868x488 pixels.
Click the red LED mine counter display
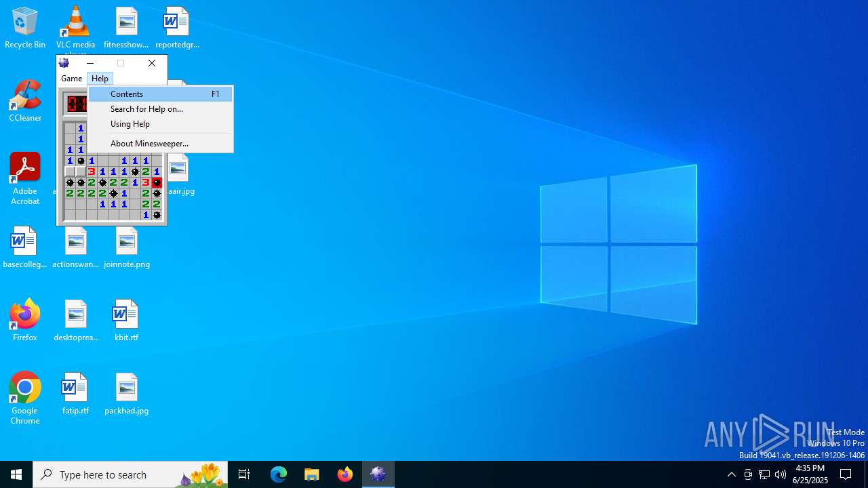coord(77,104)
